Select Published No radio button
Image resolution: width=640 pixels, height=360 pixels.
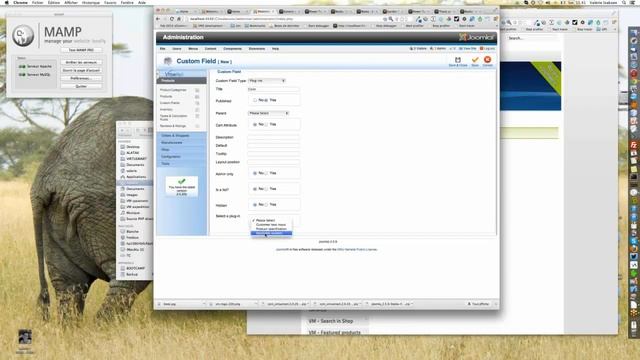coord(255,100)
